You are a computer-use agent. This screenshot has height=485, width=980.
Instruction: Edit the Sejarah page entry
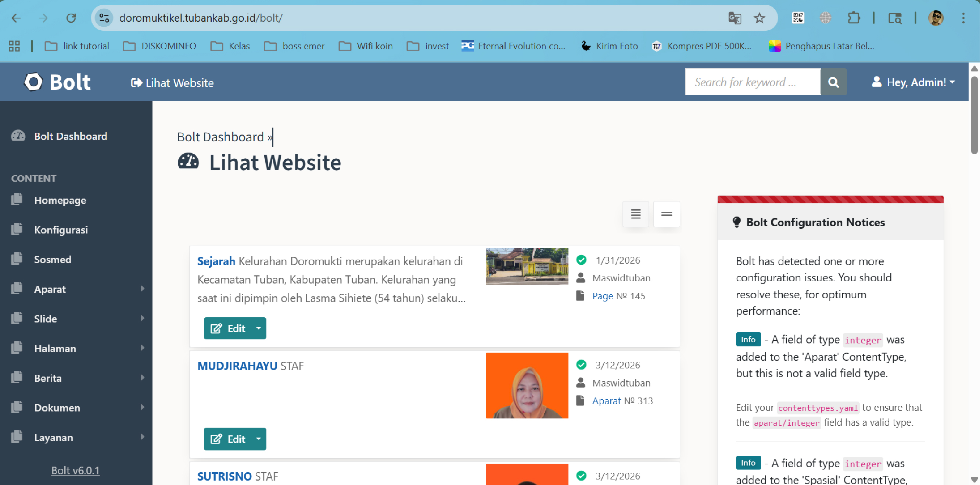click(x=227, y=328)
